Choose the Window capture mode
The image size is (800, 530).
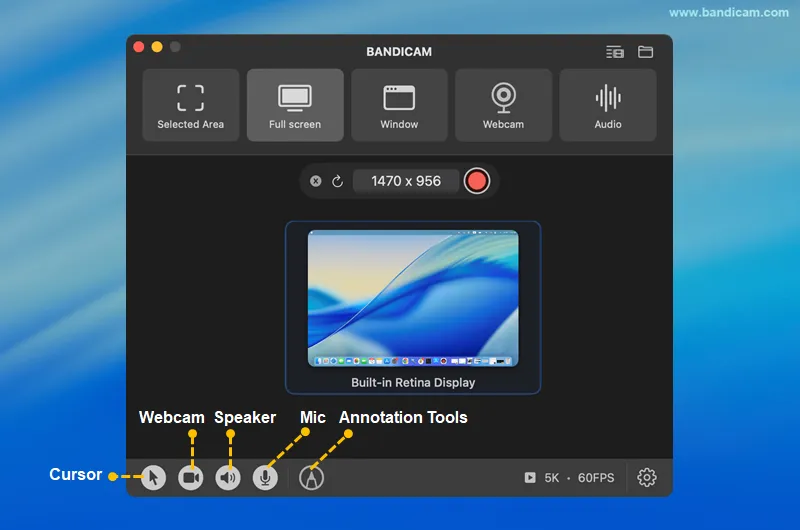click(399, 105)
